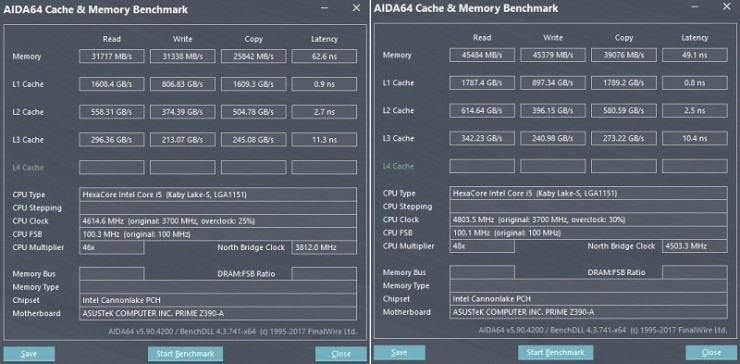Select CPU Multiplier value 46x

(112, 247)
